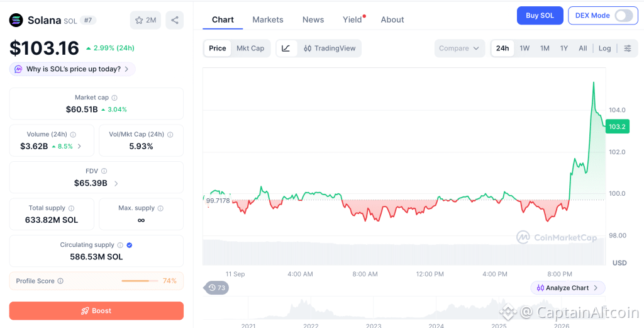Click the Circulating supply verified badge
Viewport: 644px width, 328px height.
point(130,245)
